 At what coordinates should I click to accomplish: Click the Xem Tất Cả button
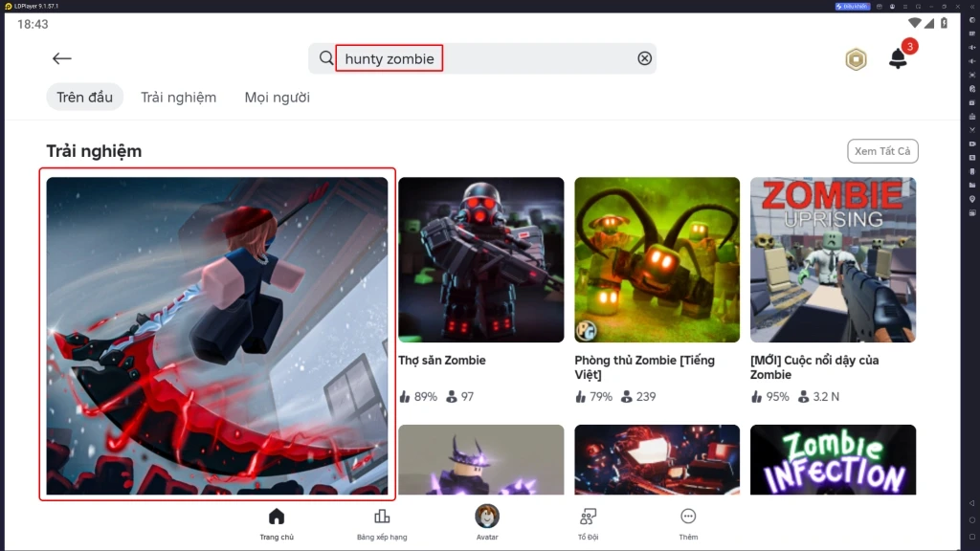[x=881, y=151]
